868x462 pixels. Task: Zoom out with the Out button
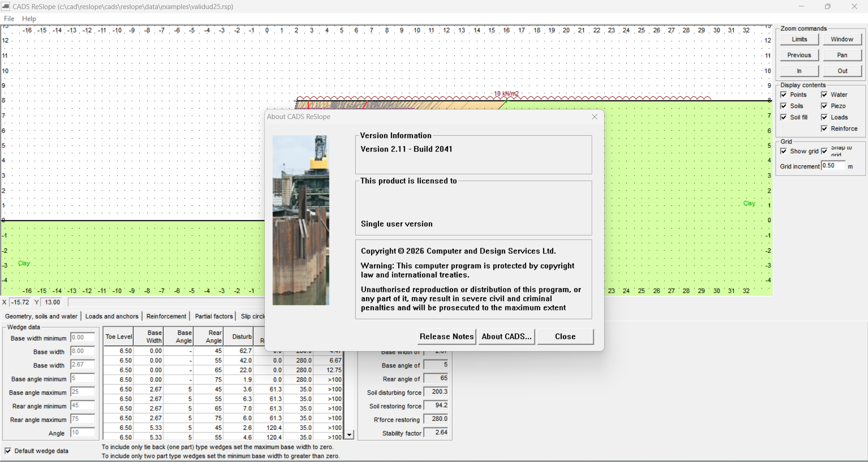pos(842,71)
